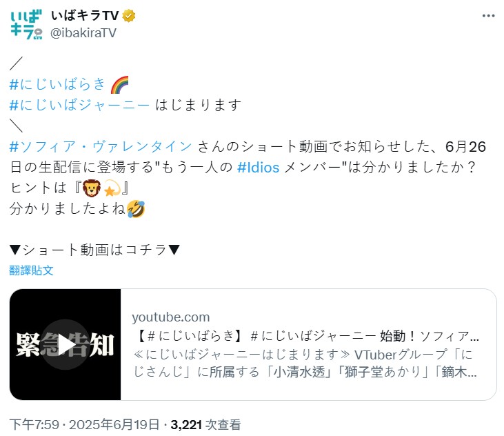Open the post timestamp 下午7:59 · 2025年6月19日

pos(84,424)
